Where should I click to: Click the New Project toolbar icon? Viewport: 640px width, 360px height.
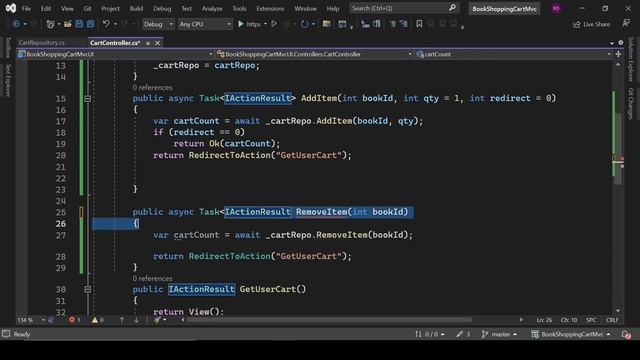50,24
